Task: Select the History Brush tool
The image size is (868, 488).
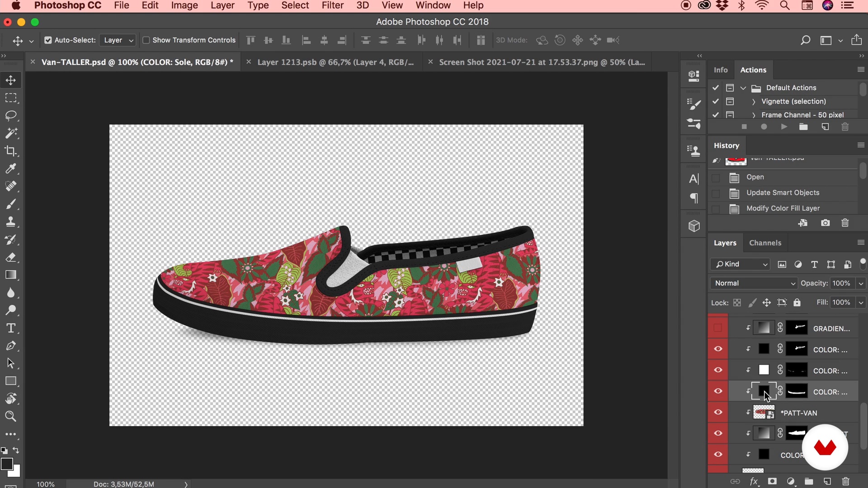Action: click(x=11, y=239)
